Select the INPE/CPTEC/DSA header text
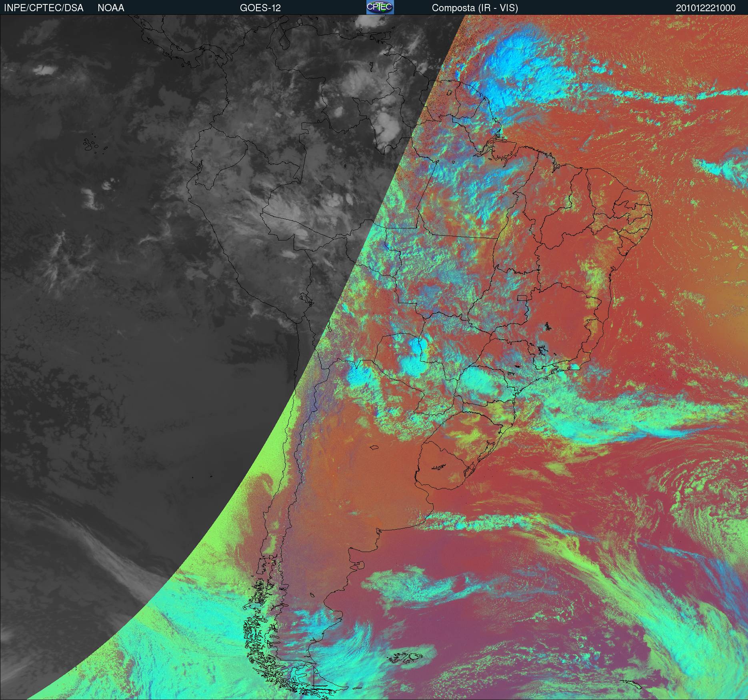 pyautogui.click(x=43, y=8)
